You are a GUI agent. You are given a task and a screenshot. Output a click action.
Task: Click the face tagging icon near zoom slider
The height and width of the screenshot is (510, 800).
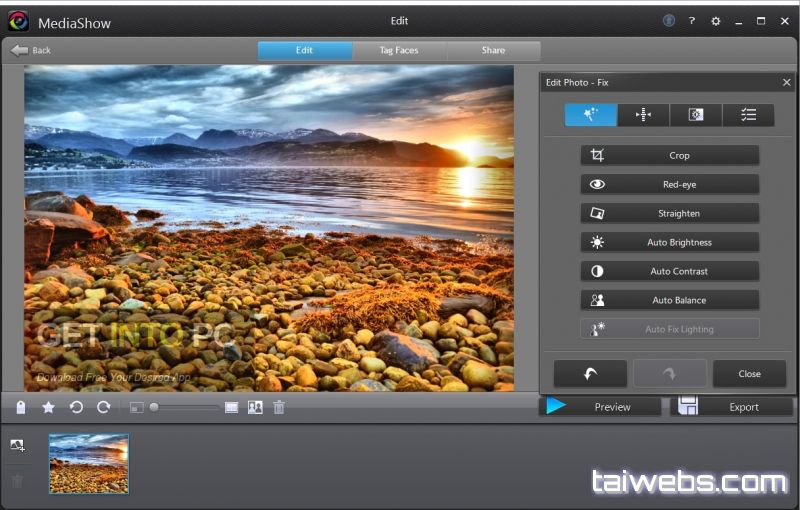(255, 407)
